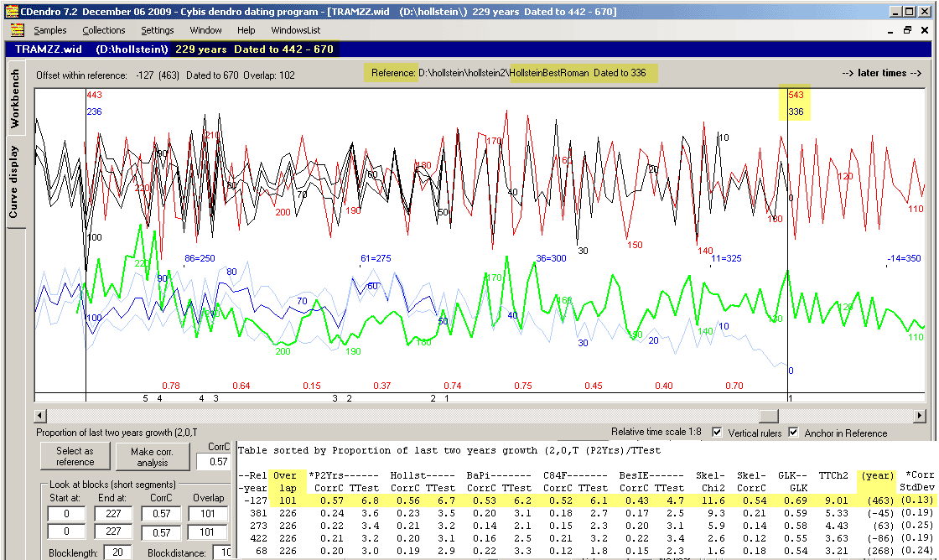The width and height of the screenshot is (939, 560).
Task: Click the second End at field with 227
Action: point(113,531)
